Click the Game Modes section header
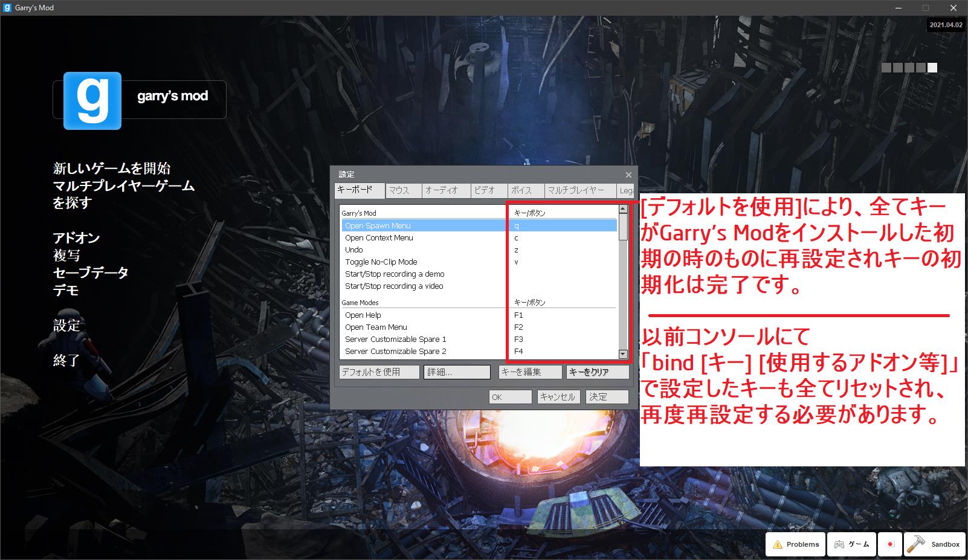The image size is (968, 560). pyautogui.click(x=360, y=303)
